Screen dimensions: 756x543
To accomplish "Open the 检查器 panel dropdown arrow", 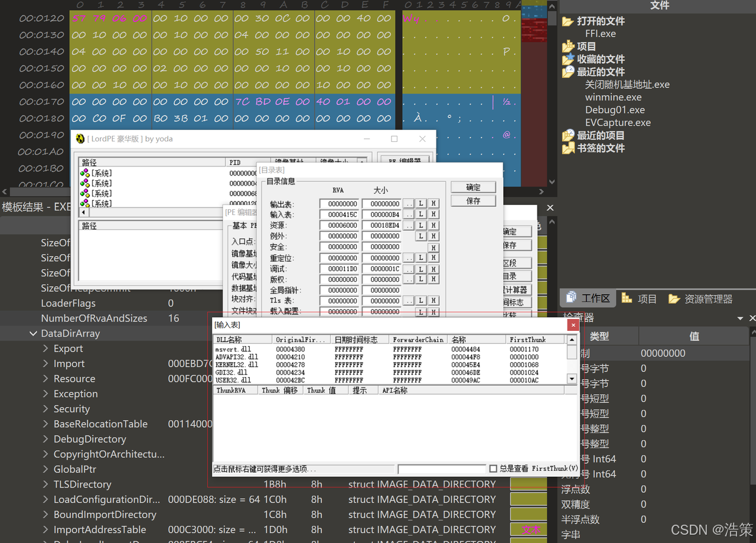I will (x=741, y=318).
